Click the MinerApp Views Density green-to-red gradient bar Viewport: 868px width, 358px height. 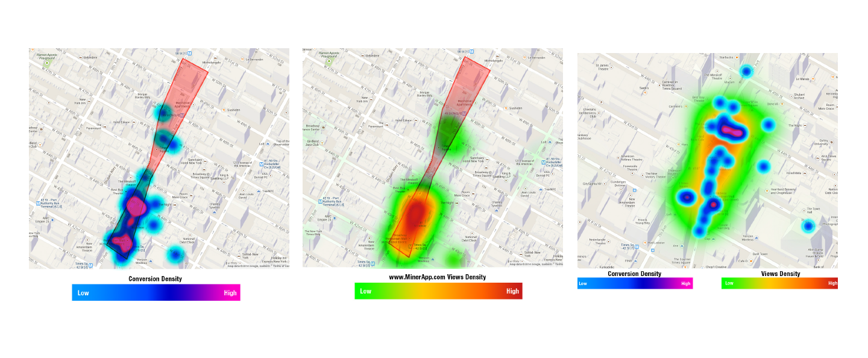(438, 290)
